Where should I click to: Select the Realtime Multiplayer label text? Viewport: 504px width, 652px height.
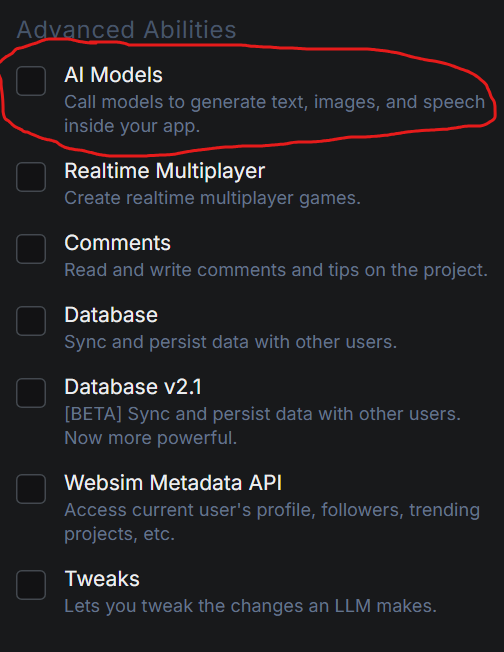point(165,171)
